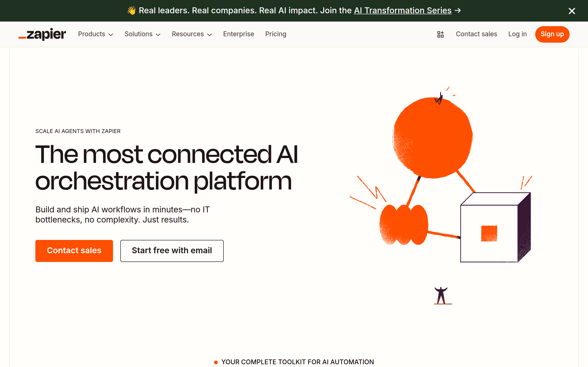588x367 pixels.
Task: Expand the Resources dropdown
Action: pos(192,34)
